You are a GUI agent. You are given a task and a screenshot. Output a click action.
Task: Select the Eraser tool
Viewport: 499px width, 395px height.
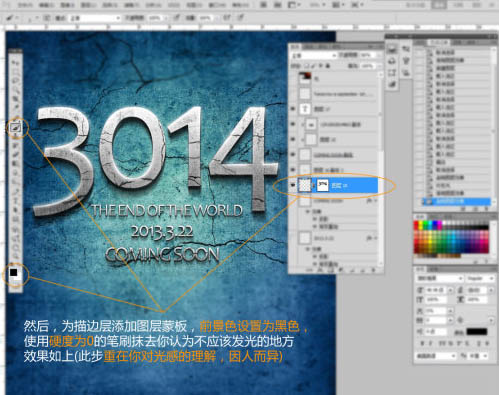pyautogui.click(x=15, y=155)
